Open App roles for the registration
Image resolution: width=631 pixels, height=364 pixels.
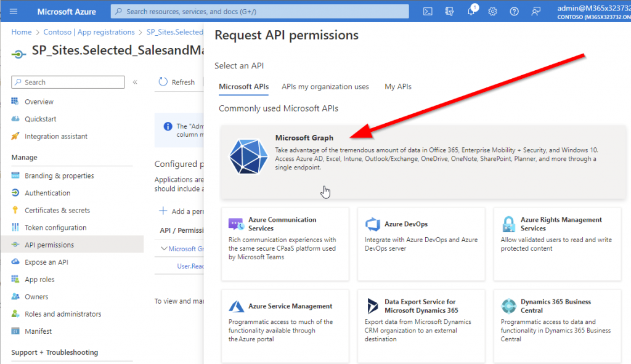tap(41, 279)
